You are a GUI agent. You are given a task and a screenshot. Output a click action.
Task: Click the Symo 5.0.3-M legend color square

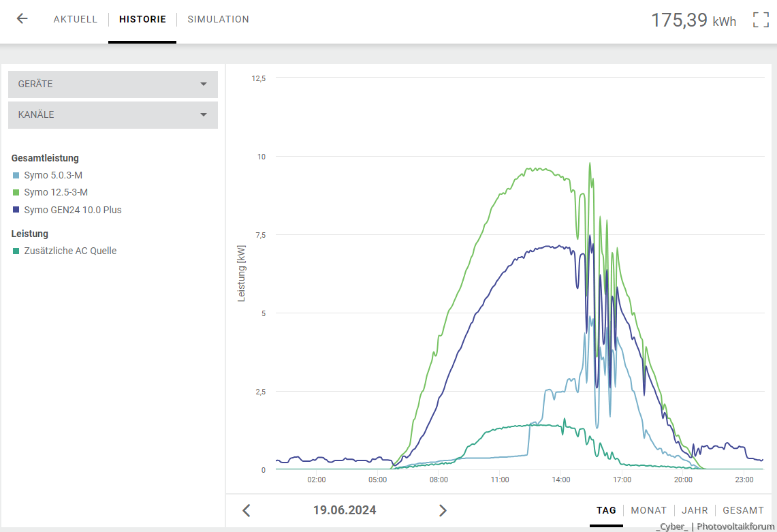(16, 176)
